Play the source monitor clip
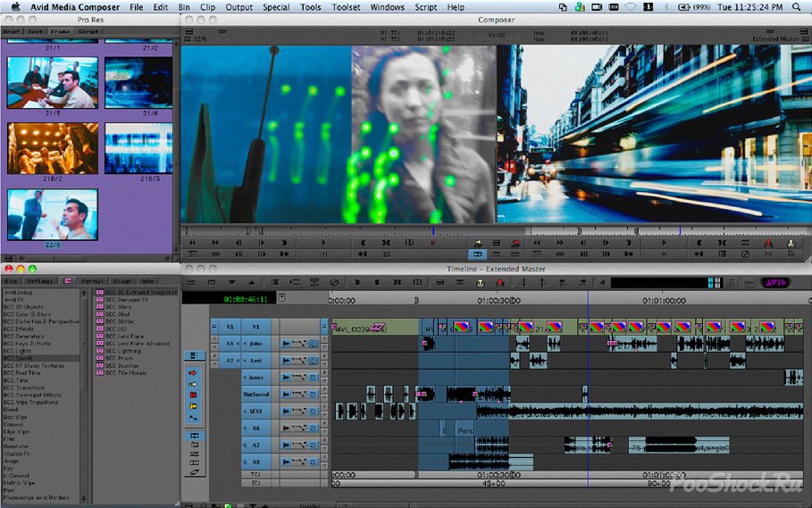Image resolution: width=812 pixels, height=508 pixels. click(x=323, y=243)
